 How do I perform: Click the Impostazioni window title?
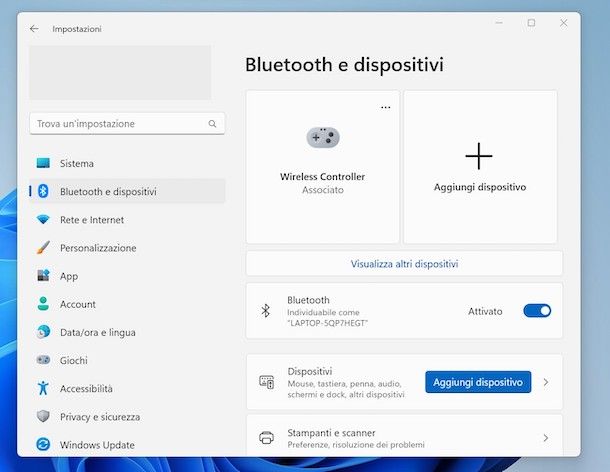coord(77,29)
